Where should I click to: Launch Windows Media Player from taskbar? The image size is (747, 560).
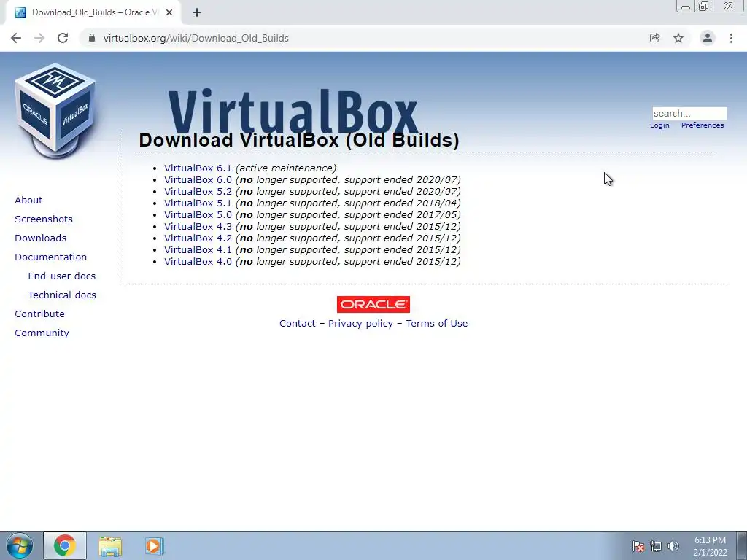click(155, 545)
